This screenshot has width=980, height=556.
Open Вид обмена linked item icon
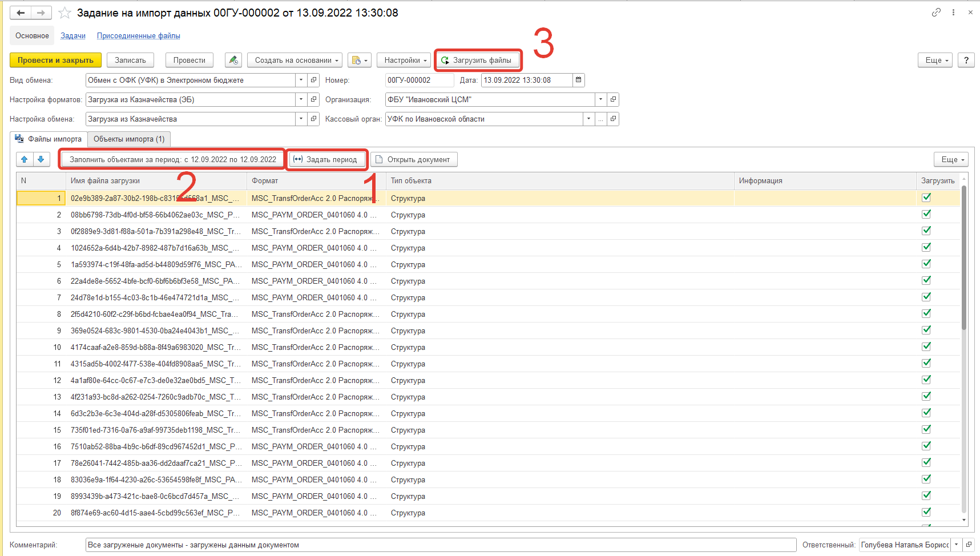pos(313,80)
